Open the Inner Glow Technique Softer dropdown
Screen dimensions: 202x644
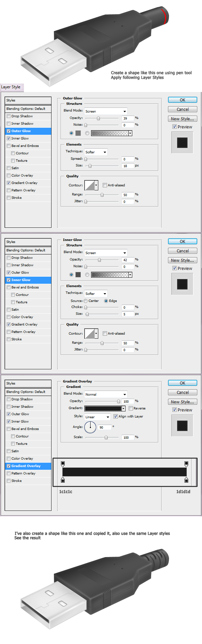click(96, 294)
